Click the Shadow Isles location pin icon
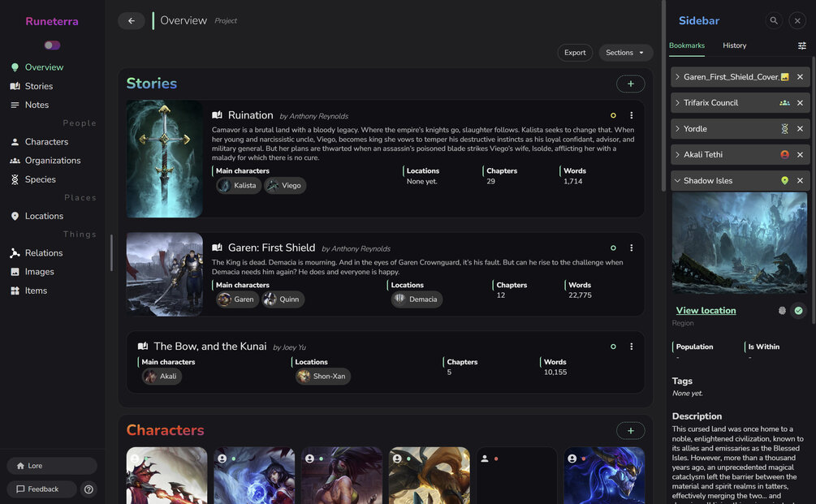816x504 pixels. (x=784, y=181)
